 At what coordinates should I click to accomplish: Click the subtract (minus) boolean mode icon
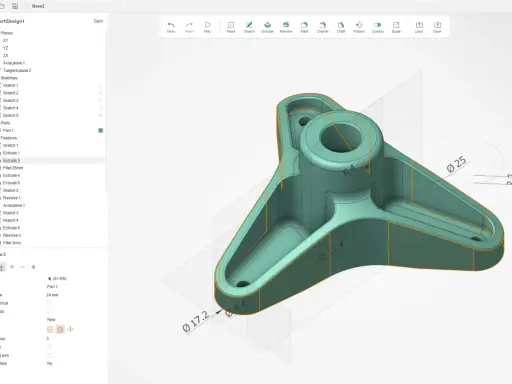point(22,267)
